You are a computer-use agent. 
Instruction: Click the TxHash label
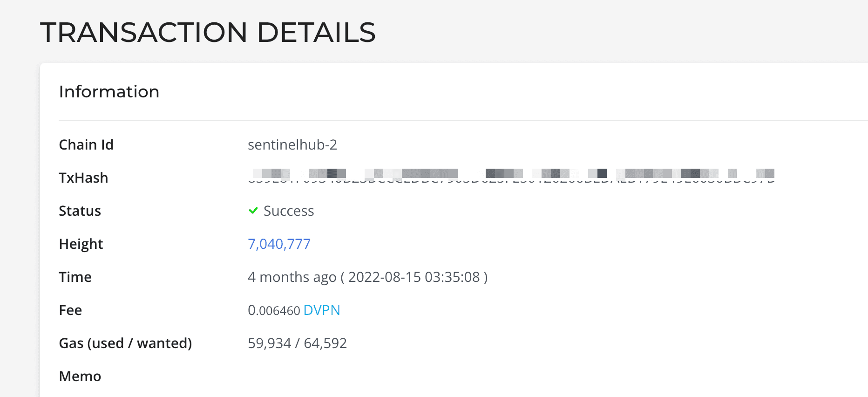83,178
